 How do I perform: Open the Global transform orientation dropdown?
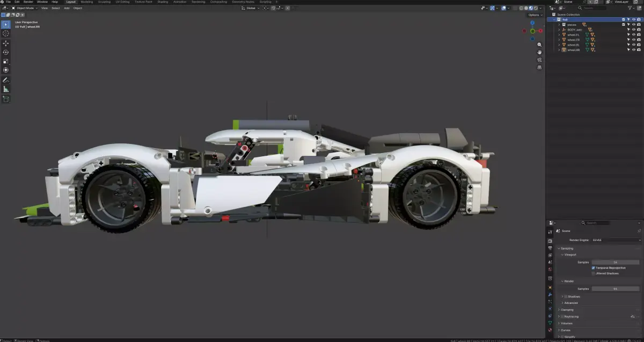point(250,8)
